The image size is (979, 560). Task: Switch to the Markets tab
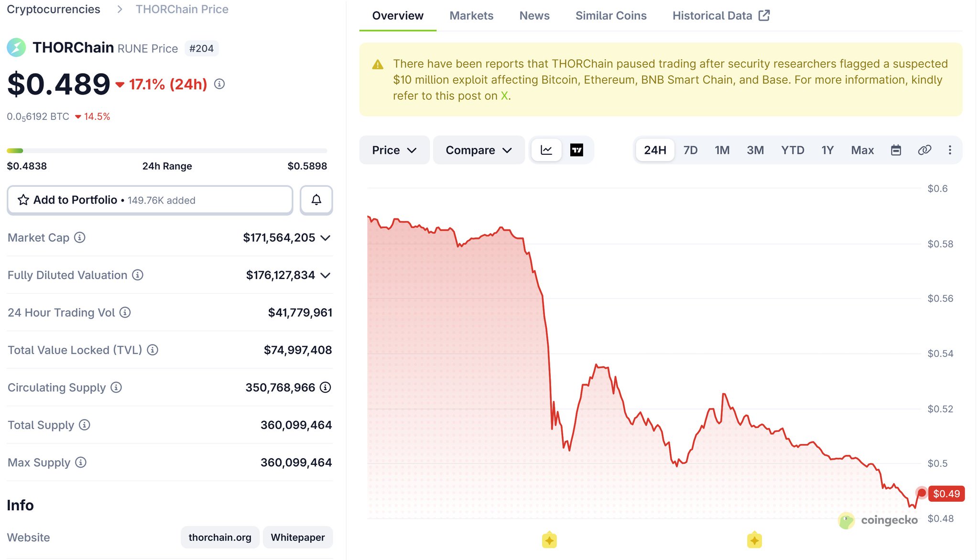(471, 15)
